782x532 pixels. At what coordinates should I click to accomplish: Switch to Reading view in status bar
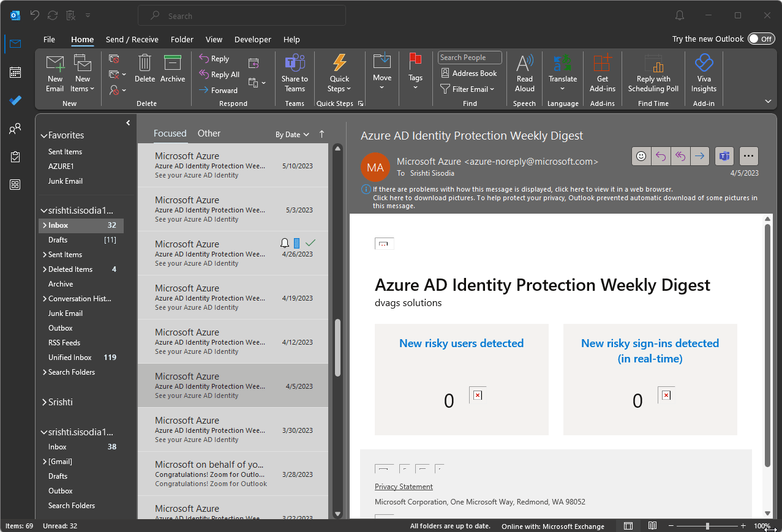(x=652, y=526)
